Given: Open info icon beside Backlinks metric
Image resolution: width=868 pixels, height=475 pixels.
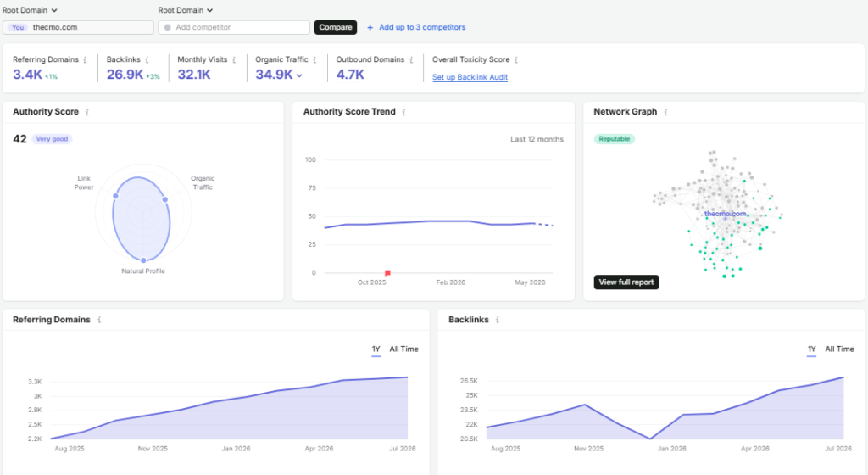Looking at the screenshot, I should [147, 59].
